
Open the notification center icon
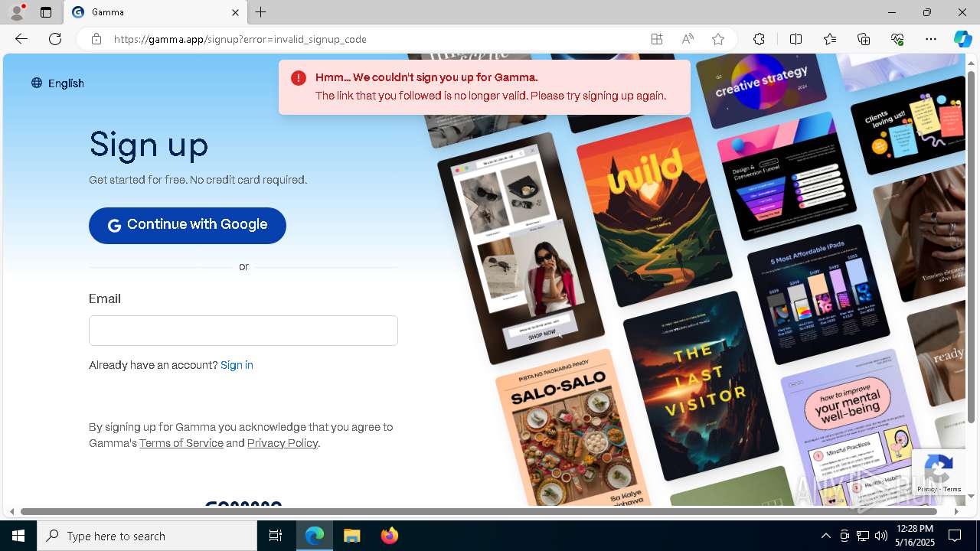pos(955,536)
